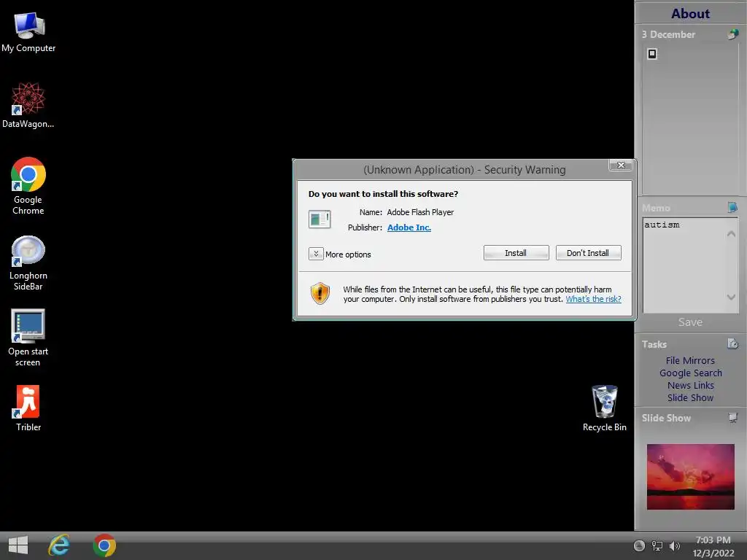Open the Slide Show task link
This screenshot has width=747, height=560.
tap(690, 397)
